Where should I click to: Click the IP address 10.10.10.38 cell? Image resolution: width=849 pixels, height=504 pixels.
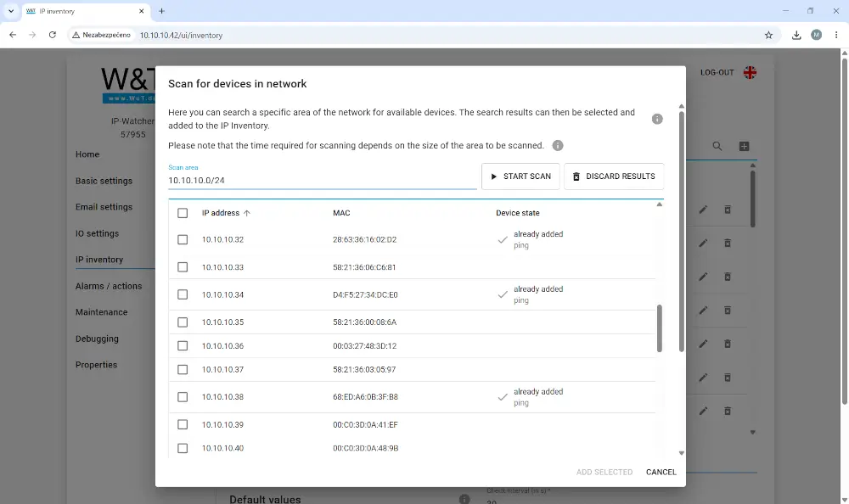(x=222, y=397)
